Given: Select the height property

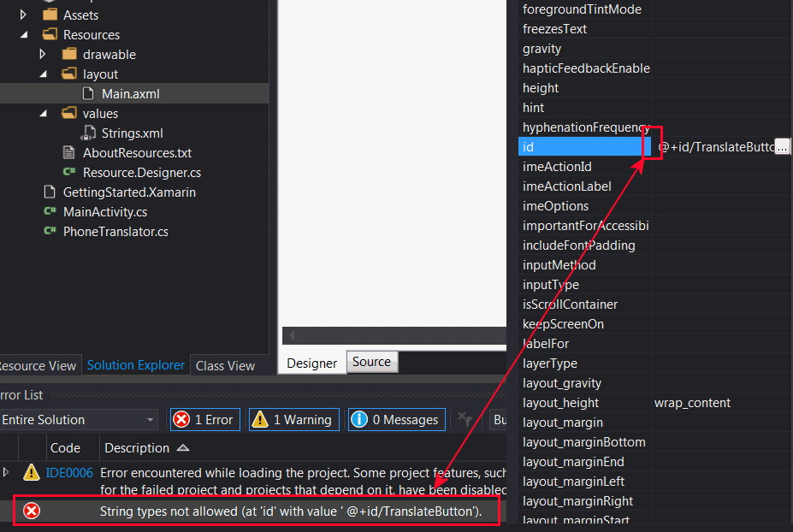Looking at the screenshot, I should coord(540,88).
